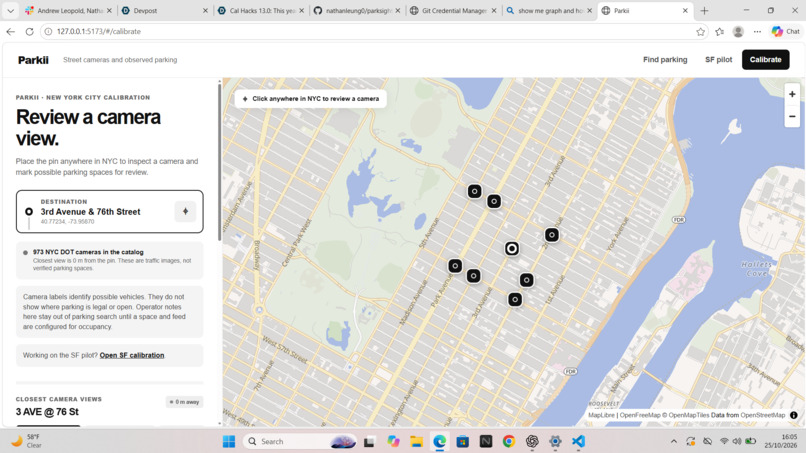
Task: Open browser favorites list icon
Action: coord(719,31)
